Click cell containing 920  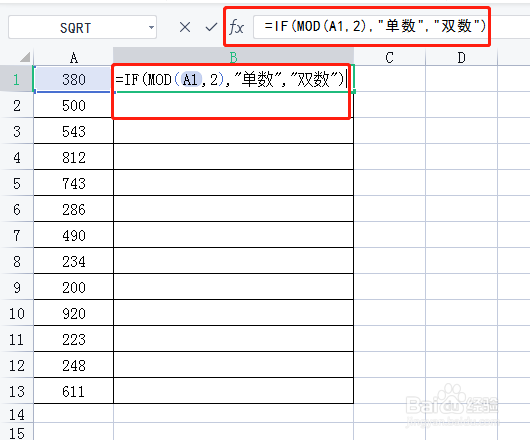coord(73,313)
